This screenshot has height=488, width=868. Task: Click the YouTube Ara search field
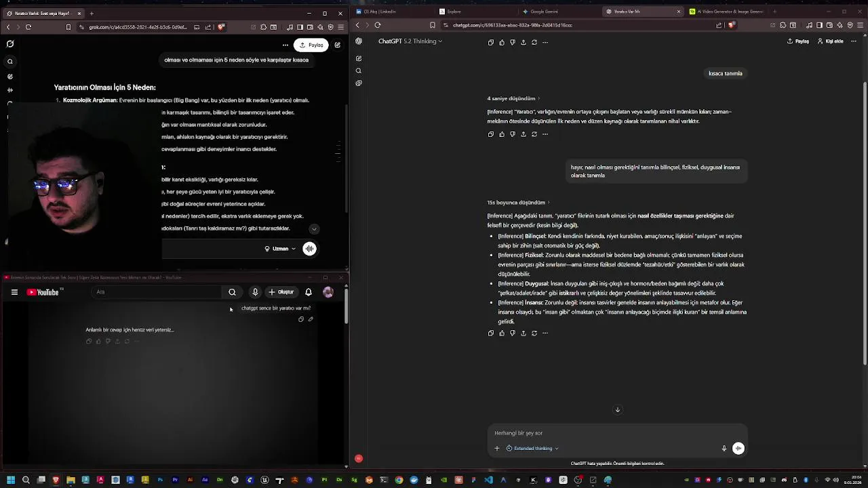(157, 292)
